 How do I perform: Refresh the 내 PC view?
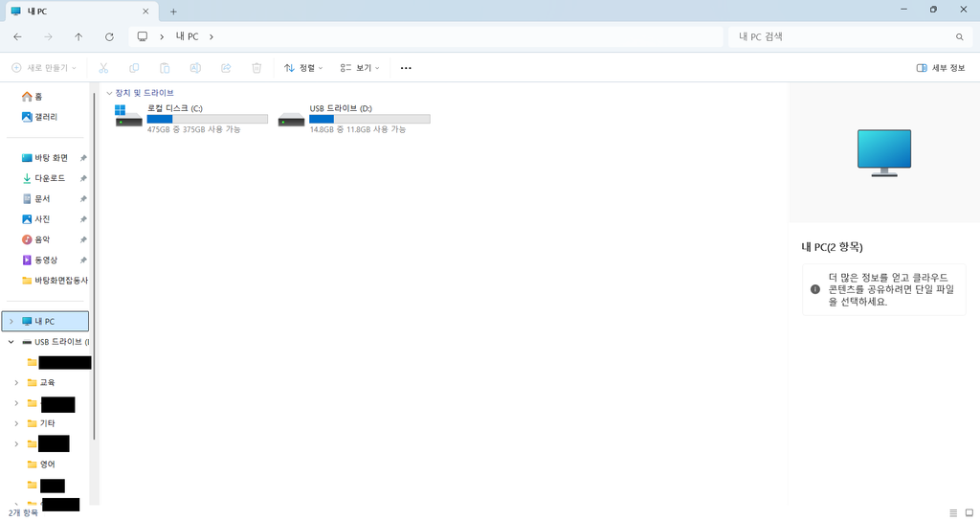(109, 37)
